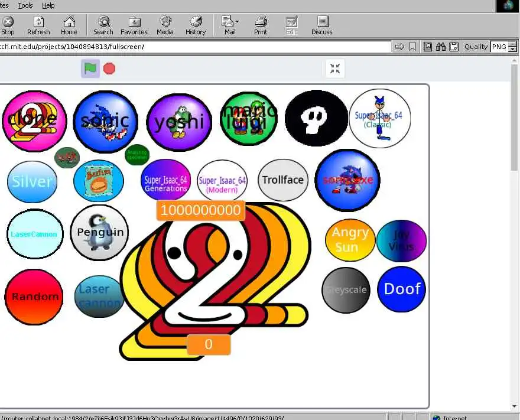This screenshot has height=420, width=520.
Task: Open the History panel
Action: coord(196,25)
